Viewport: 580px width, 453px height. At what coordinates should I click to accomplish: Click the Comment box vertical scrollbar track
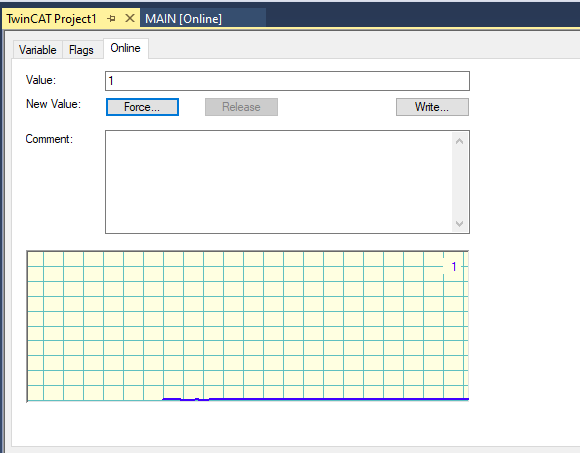460,182
